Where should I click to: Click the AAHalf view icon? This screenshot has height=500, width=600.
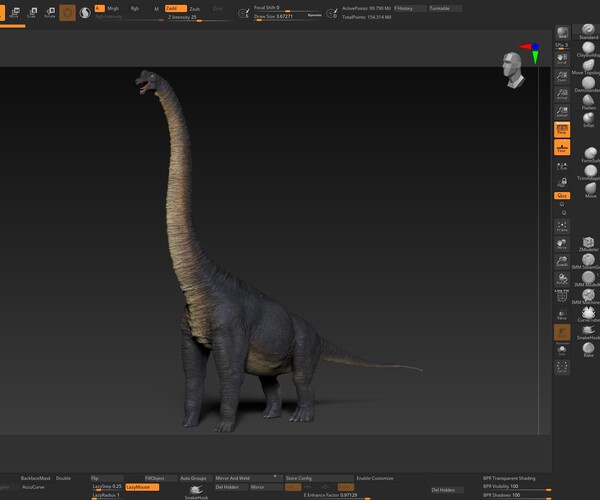(x=562, y=111)
